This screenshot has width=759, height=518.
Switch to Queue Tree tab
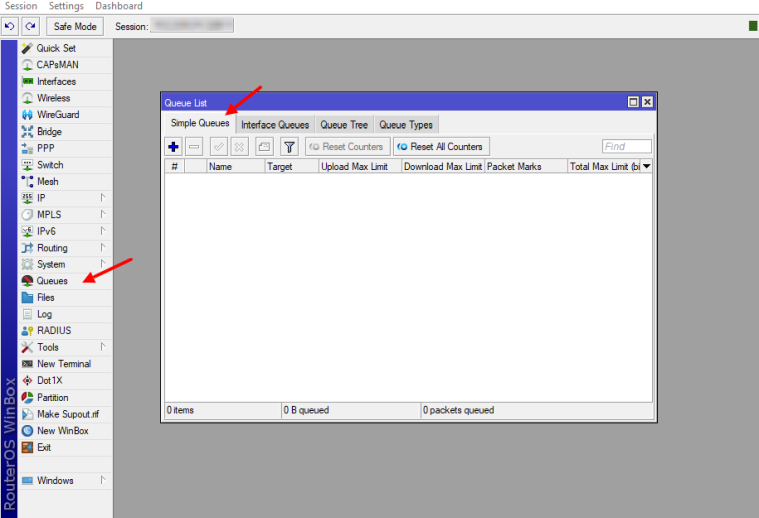click(344, 125)
